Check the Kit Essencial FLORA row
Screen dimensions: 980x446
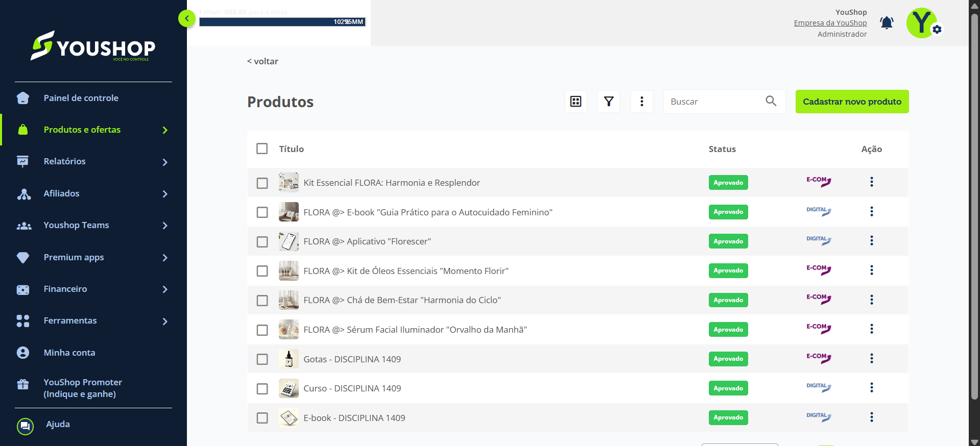coord(262,183)
